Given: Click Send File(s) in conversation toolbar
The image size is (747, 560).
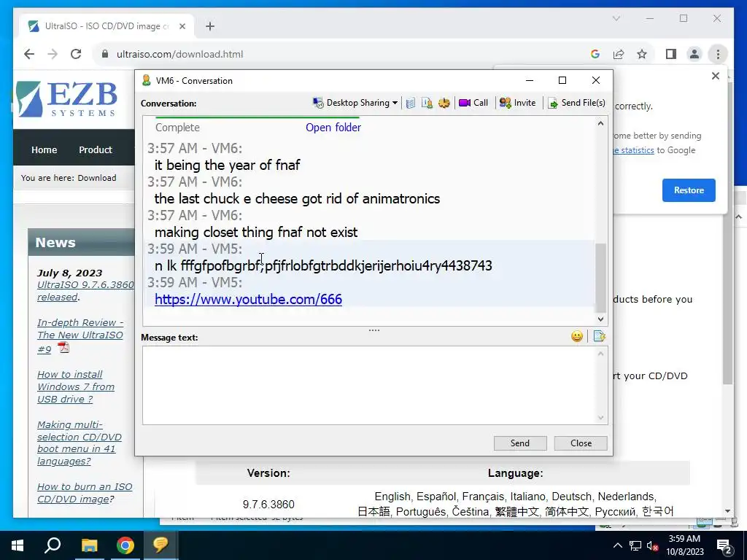Looking at the screenshot, I should pyautogui.click(x=576, y=103).
